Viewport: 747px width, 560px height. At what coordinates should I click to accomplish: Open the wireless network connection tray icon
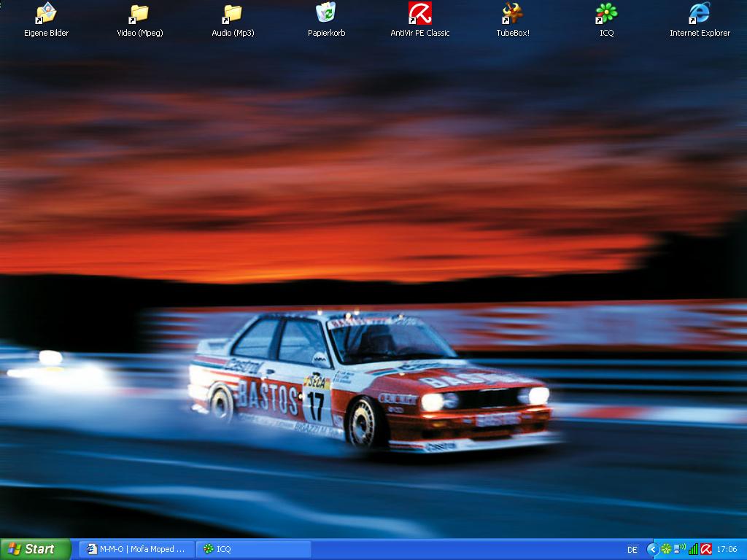point(679,549)
